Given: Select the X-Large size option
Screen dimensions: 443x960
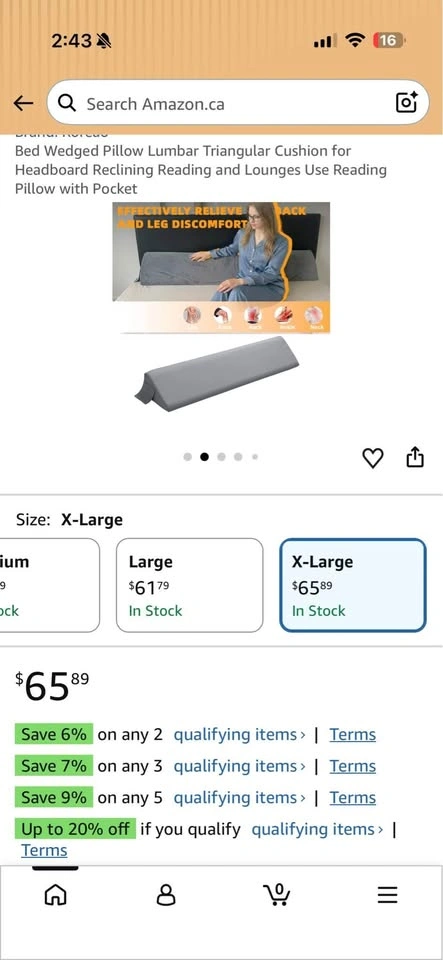Looking at the screenshot, I should tap(352, 585).
